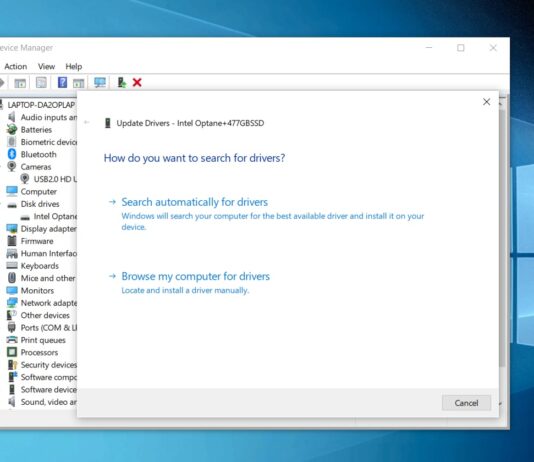Click the Scan for hardware changes monitor icon
Viewport: 534px width, 462px height.
pyautogui.click(x=100, y=82)
